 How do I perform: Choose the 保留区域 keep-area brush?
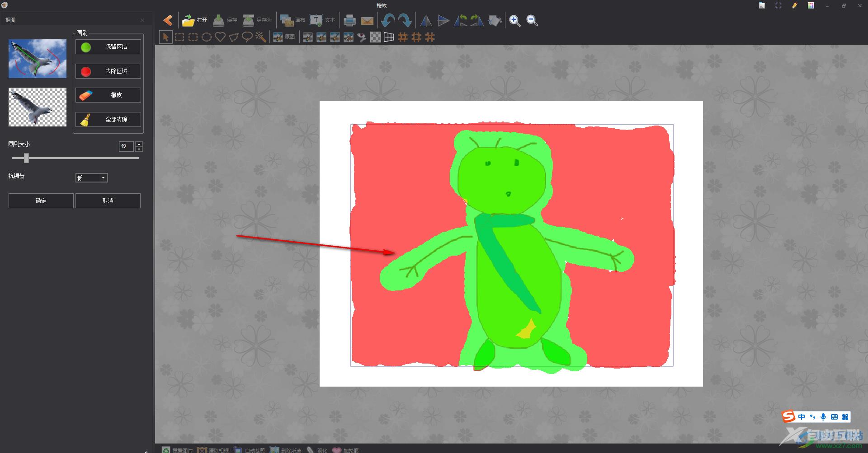pos(108,47)
